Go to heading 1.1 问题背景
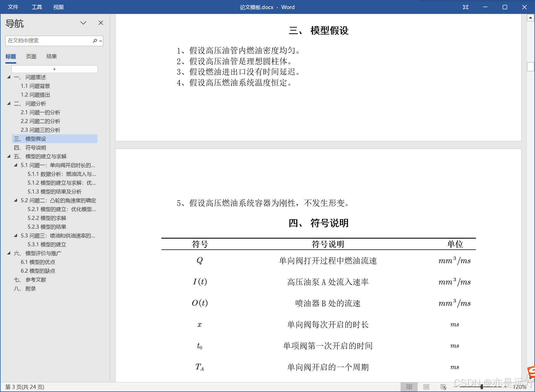Viewport: 535px width, 392px height. coord(35,86)
